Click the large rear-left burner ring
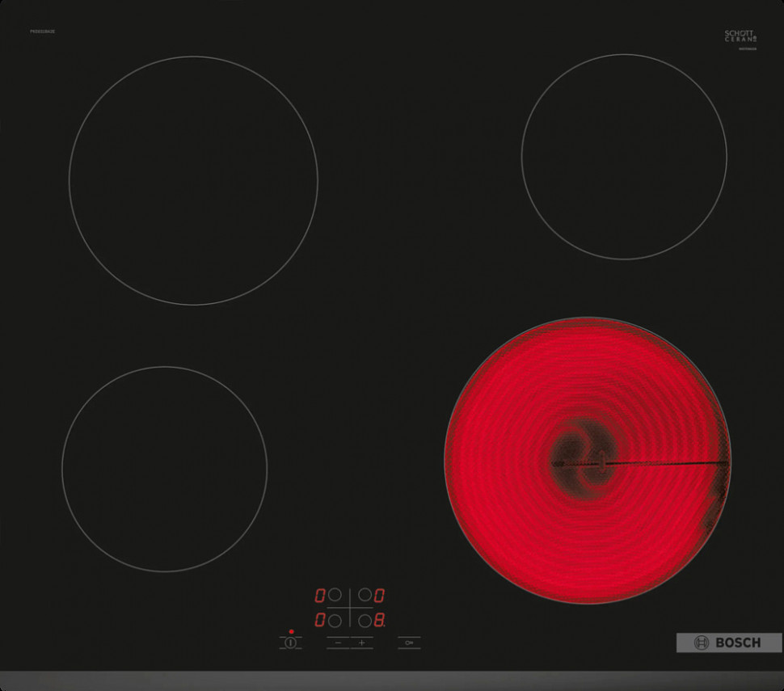 (193, 180)
